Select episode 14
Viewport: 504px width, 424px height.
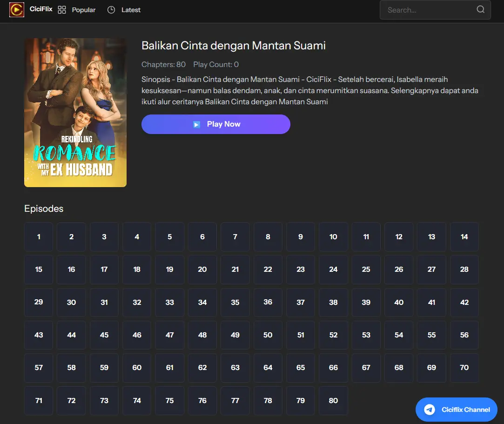[464, 237]
